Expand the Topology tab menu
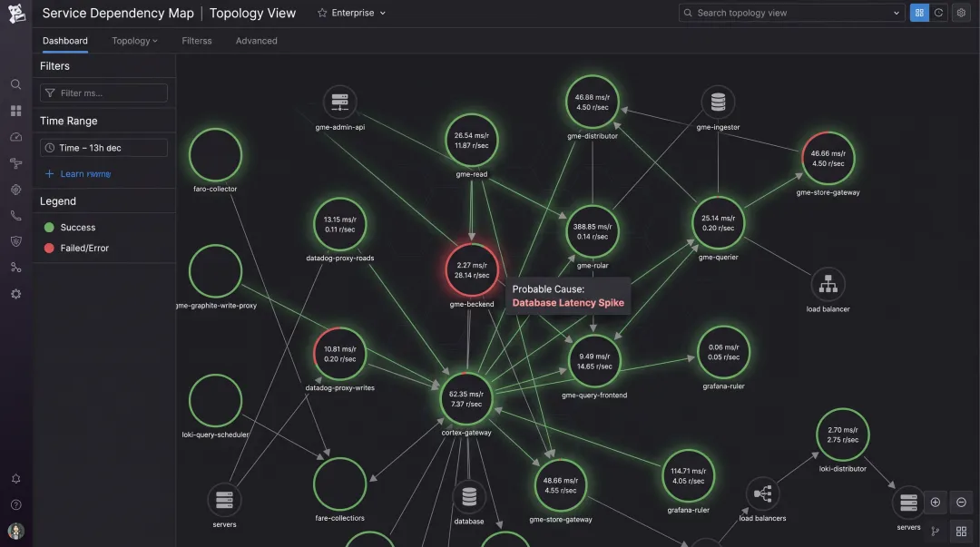The width and height of the screenshot is (980, 547). coord(134,41)
